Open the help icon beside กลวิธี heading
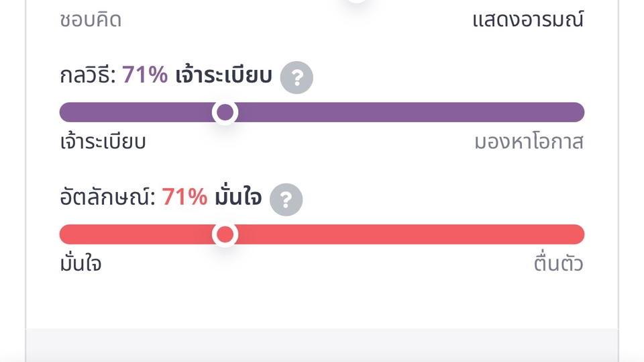This screenshot has width=644, height=362. [x=297, y=77]
